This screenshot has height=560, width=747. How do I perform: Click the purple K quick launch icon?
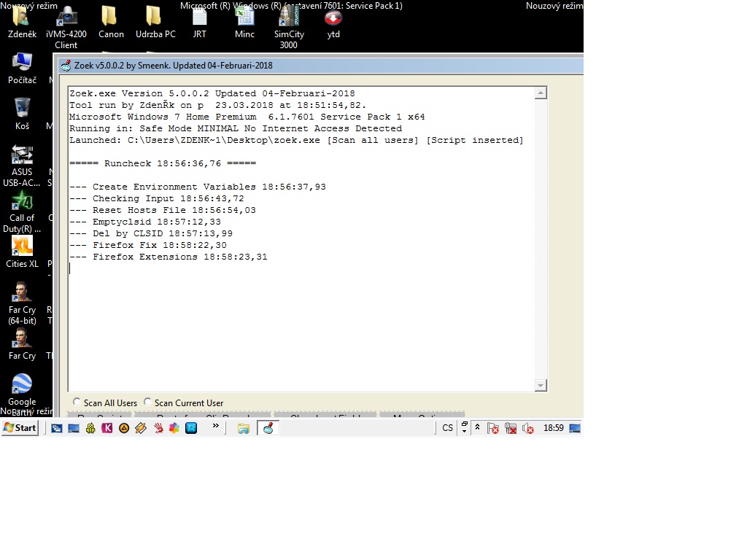click(107, 428)
